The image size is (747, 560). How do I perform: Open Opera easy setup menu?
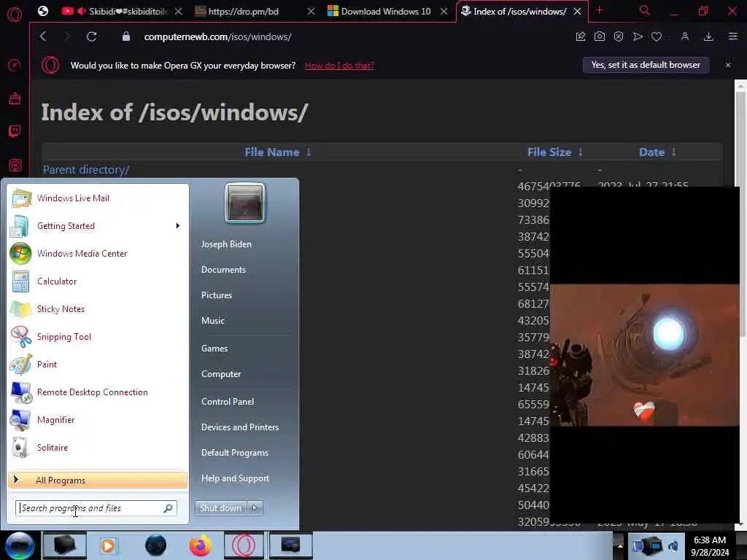click(x=732, y=36)
